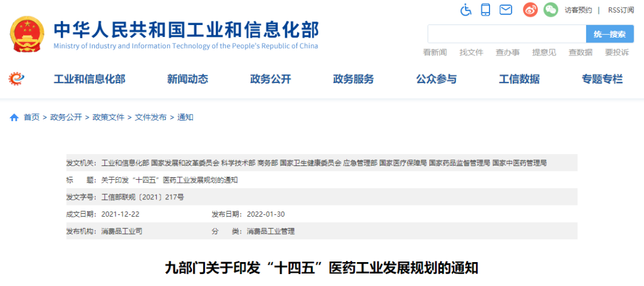Viewport: 644px width, 286px height.
Task: Select 提意见 quick link
Action: coord(544,53)
